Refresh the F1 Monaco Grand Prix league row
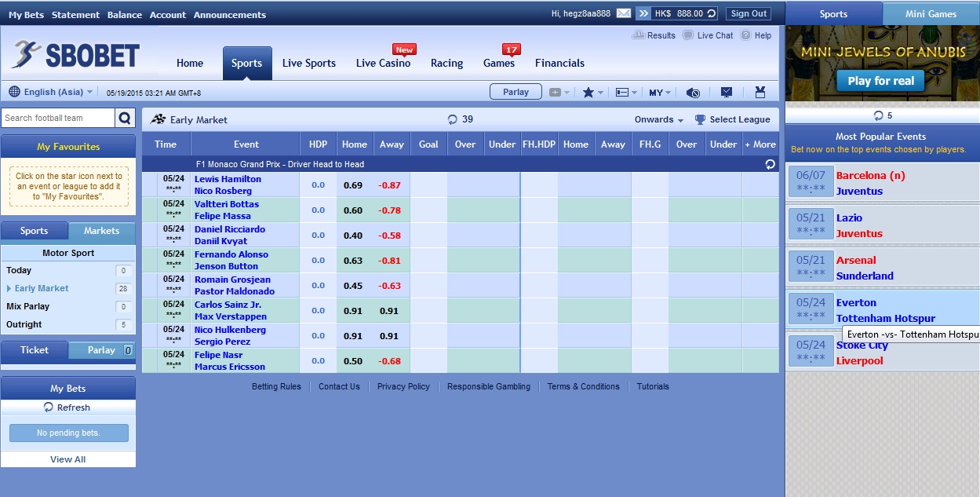Screen dimensions: 980x497 click(771, 164)
